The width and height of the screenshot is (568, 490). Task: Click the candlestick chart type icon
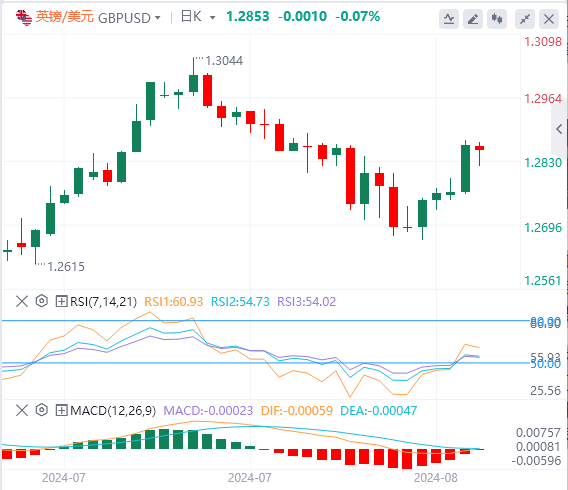497,19
